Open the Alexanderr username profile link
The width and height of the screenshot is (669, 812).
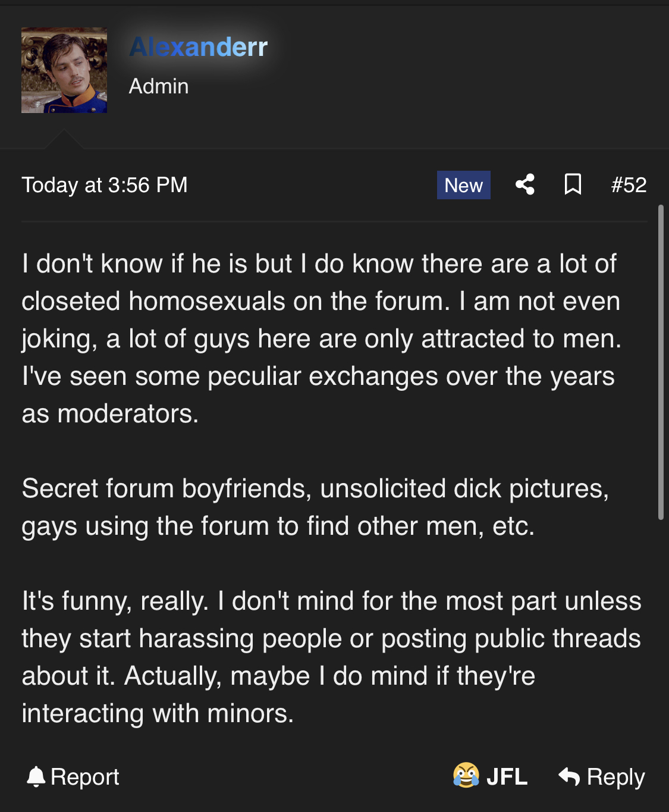(199, 47)
